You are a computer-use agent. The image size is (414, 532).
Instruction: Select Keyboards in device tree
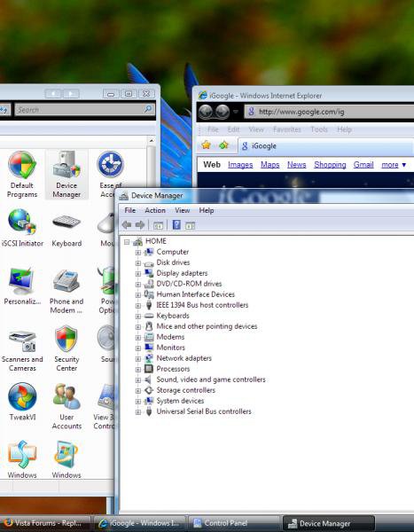coord(173,316)
